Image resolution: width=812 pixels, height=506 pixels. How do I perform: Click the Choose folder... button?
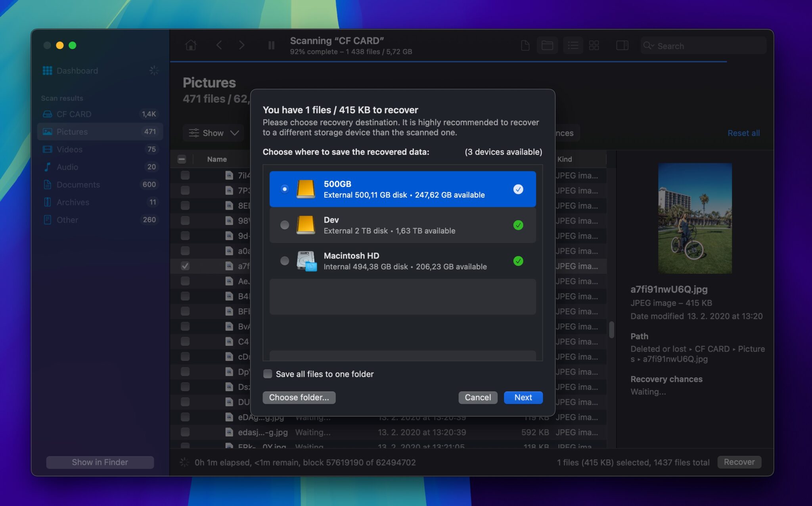point(299,397)
